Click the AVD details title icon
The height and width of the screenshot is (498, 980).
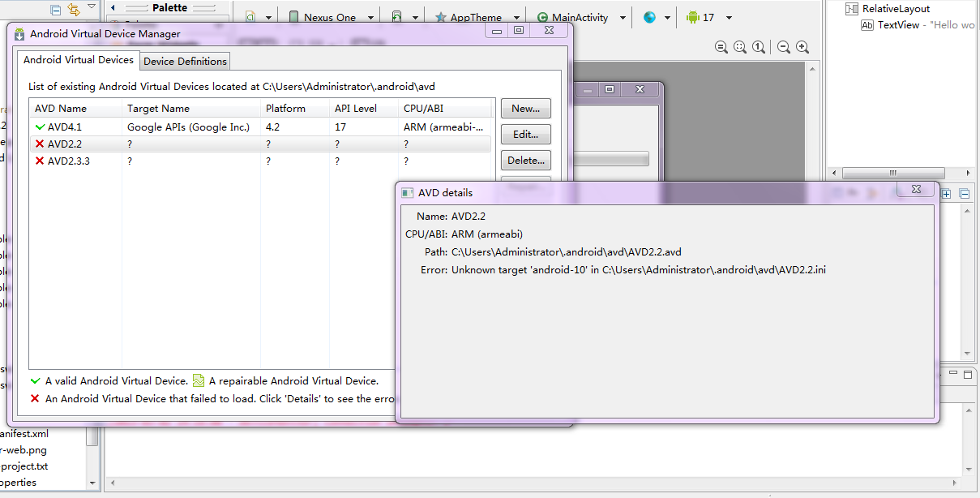click(408, 193)
